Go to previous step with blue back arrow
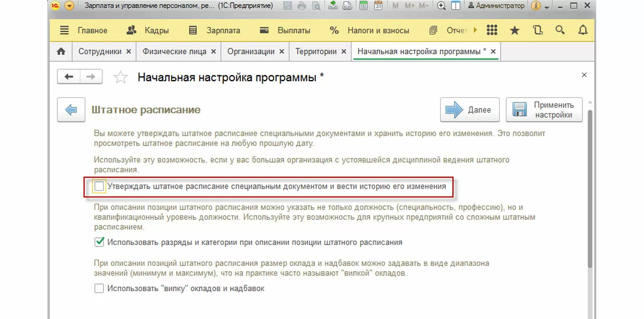644x319 pixels. pyautogui.click(x=71, y=110)
